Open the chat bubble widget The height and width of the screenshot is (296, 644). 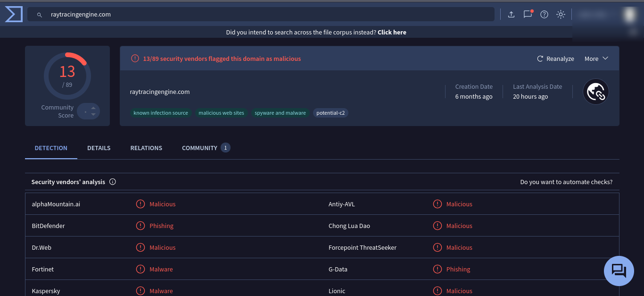(x=619, y=271)
